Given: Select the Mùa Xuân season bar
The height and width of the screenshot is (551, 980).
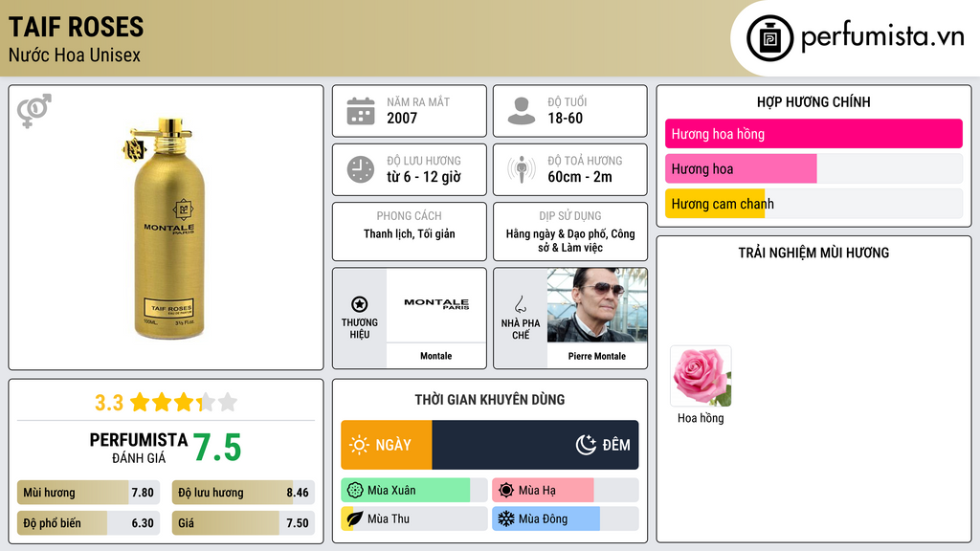Looking at the screenshot, I should tap(414, 491).
